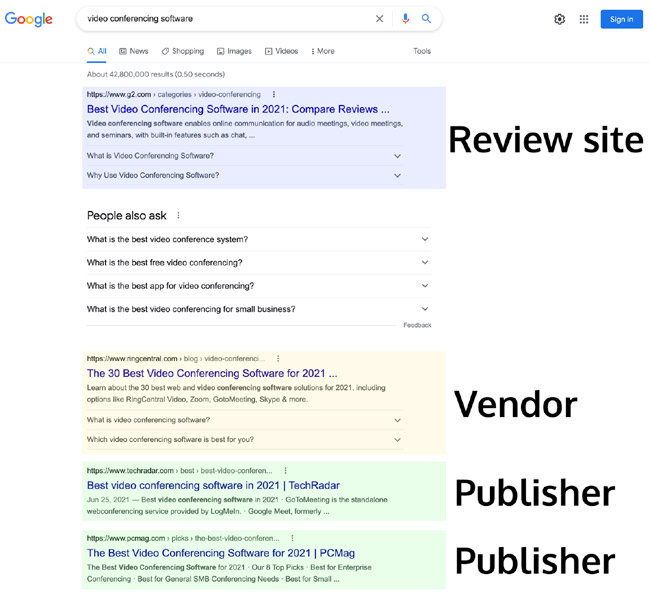Switch to the News tab
This screenshot has width=650, height=593.
133,51
